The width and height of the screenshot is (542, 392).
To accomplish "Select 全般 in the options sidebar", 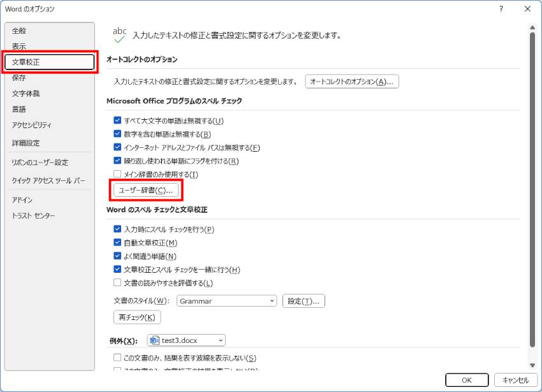I will point(19,31).
